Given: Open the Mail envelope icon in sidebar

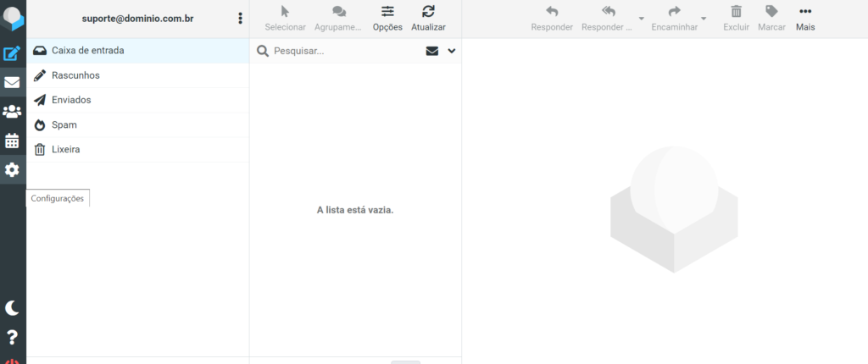Looking at the screenshot, I should click(x=12, y=83).
